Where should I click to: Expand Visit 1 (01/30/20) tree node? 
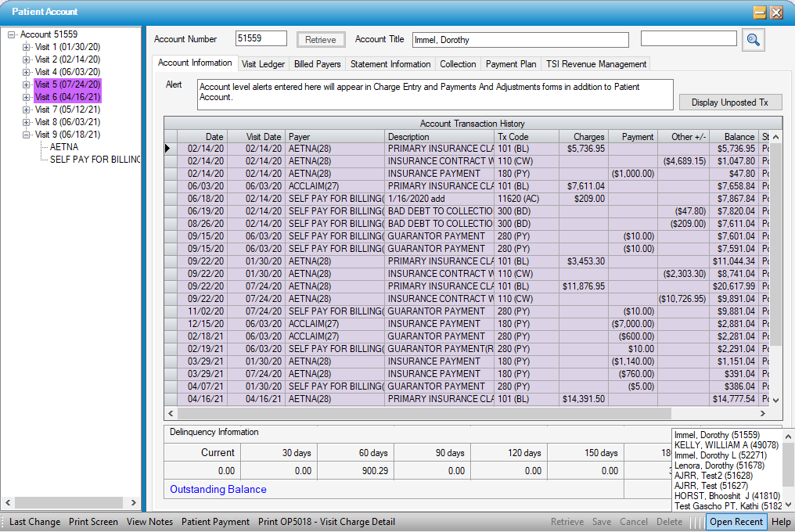click(26, 47)
